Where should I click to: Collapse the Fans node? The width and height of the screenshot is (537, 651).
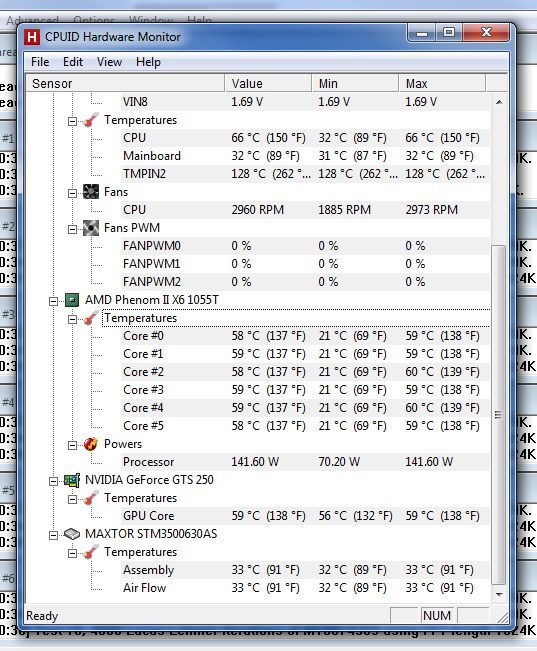72,193
